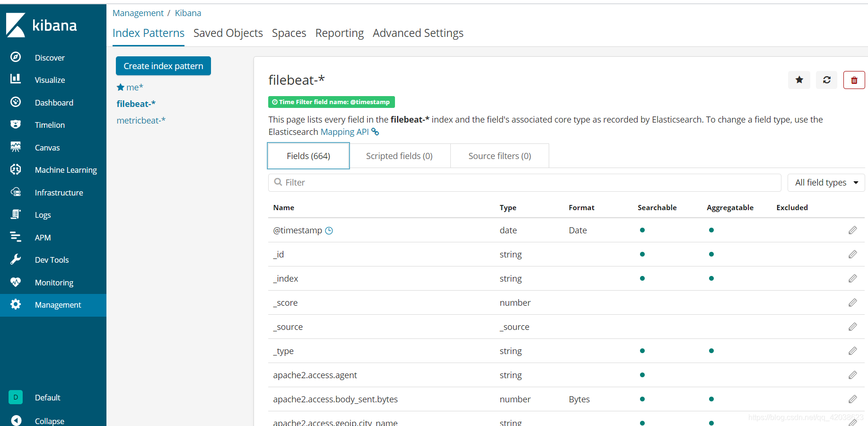The height and width of the screenshot is (426, 868).
Task: Click the apache2.access.body_sent.bytes field name
Action: pyautogui.click(x=335, y=399)
